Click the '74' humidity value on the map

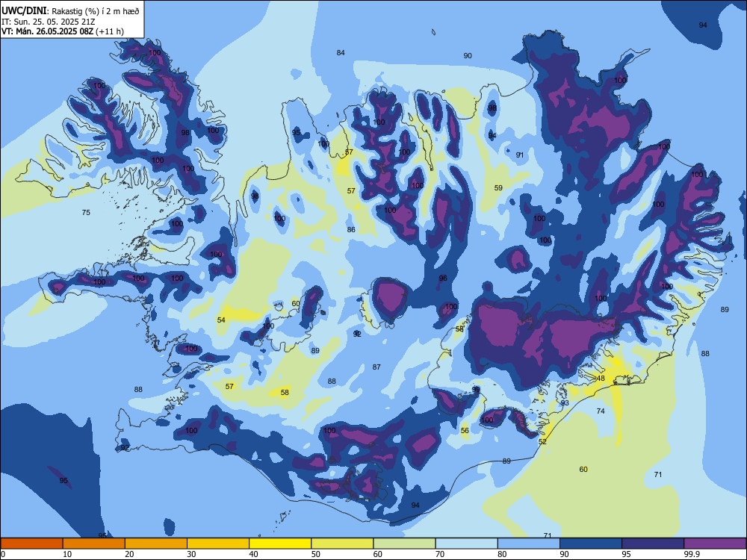click(x=601, y=411)
